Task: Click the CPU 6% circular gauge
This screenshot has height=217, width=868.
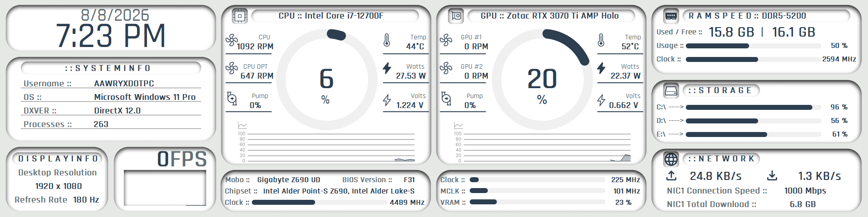Action: (x=326, y=80)
